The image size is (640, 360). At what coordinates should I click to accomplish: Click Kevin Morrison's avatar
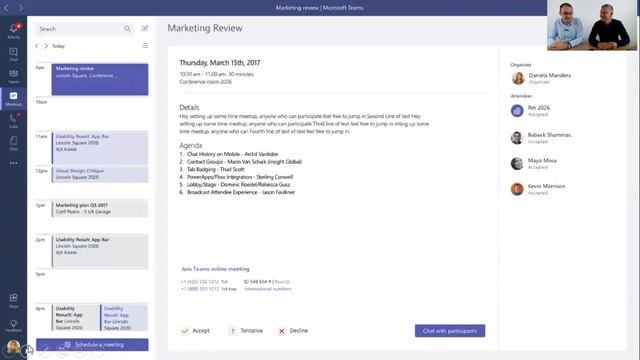point(517,189)
